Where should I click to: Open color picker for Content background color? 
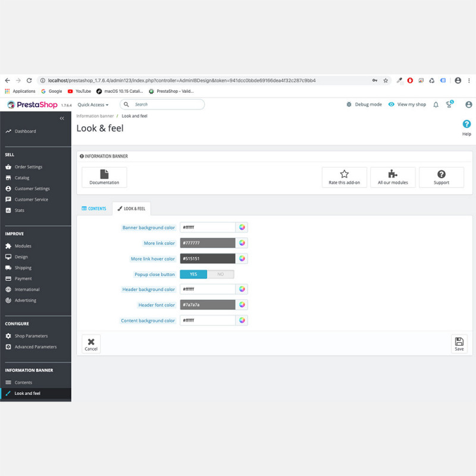242,320
